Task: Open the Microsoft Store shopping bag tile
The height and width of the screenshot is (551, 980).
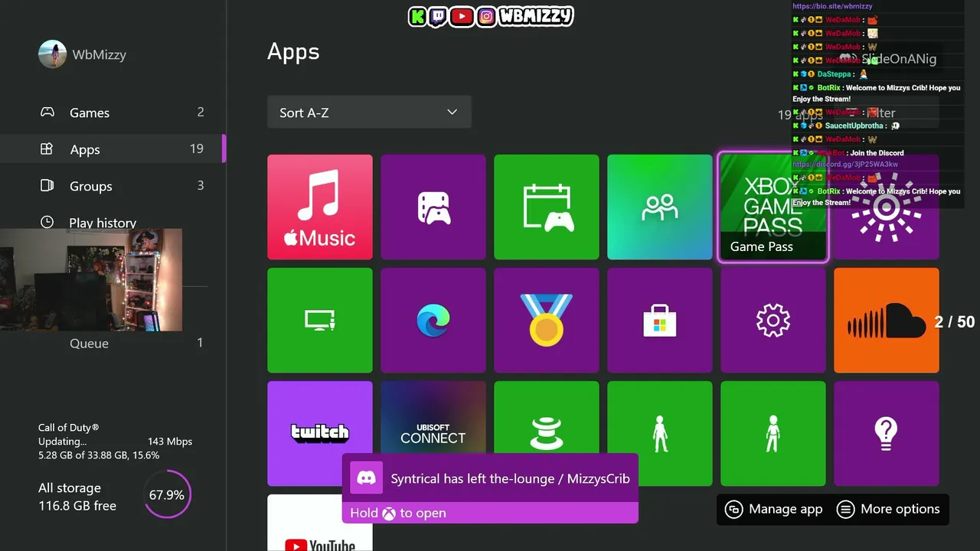Action: (x=660, y=321)
